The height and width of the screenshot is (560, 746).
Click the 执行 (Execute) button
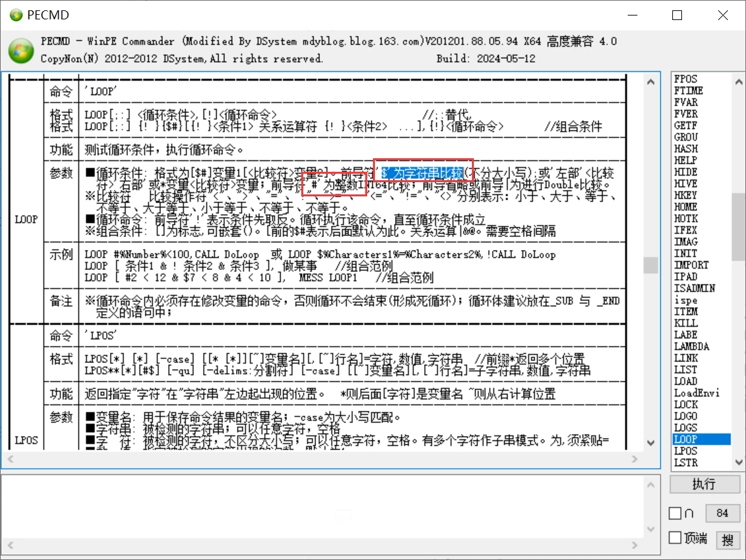coord(705,485)
